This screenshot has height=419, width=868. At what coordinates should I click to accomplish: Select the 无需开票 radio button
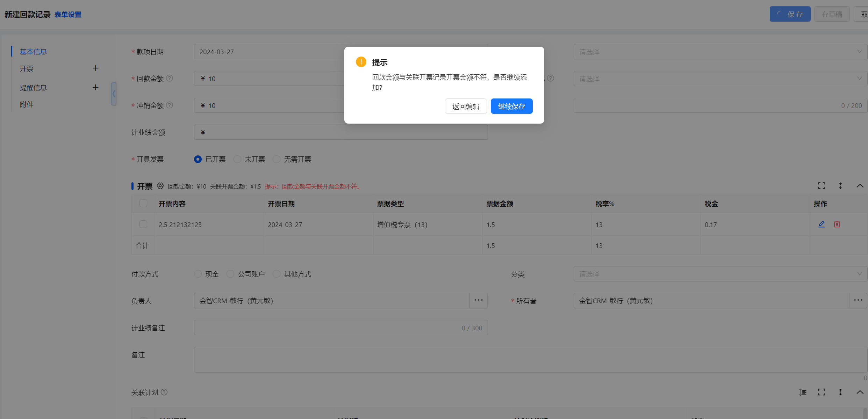click(x=277, y=159)
